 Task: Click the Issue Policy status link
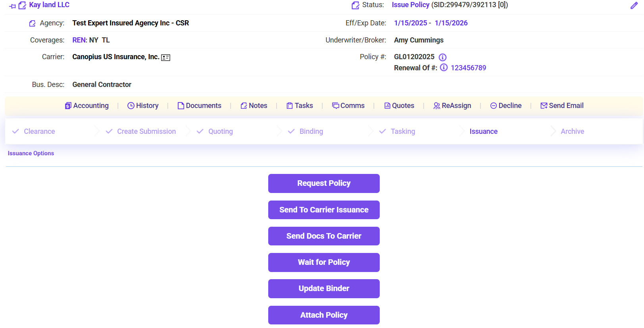(410, 5)
